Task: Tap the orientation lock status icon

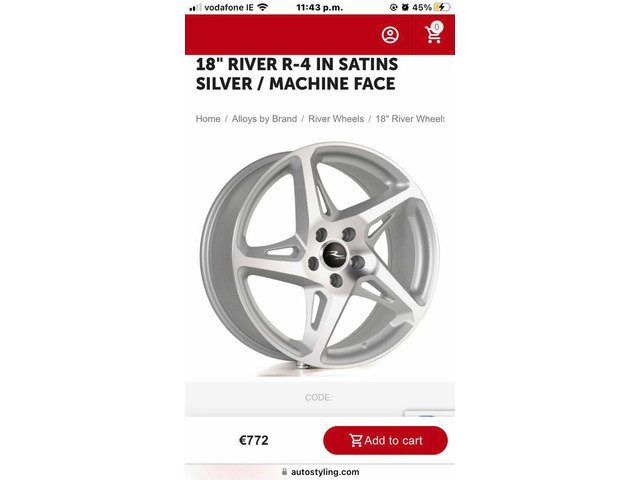Action: pyautogui.click(x=394, y=7)
